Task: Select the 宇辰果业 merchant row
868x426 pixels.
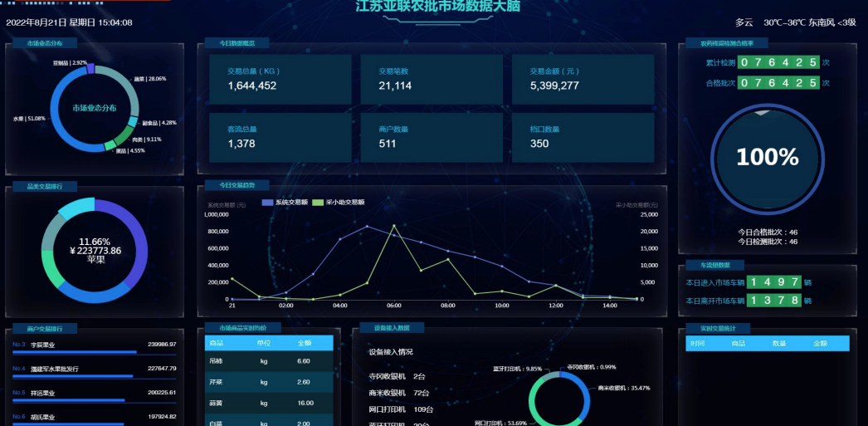Action: 94,346
